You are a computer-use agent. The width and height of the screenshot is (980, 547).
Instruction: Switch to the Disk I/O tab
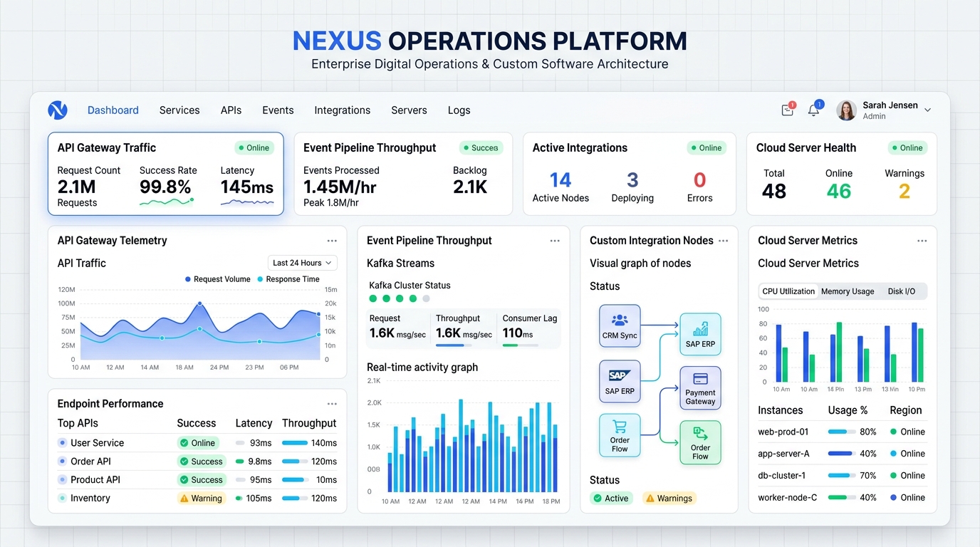pyautogui.click(x=902, y=291)
